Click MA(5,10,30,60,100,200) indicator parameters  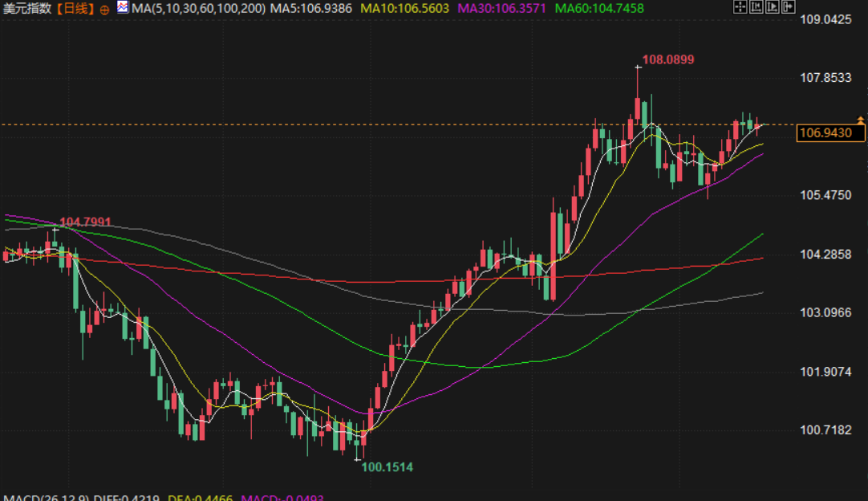pyautogui.click(x=199, y=8)
